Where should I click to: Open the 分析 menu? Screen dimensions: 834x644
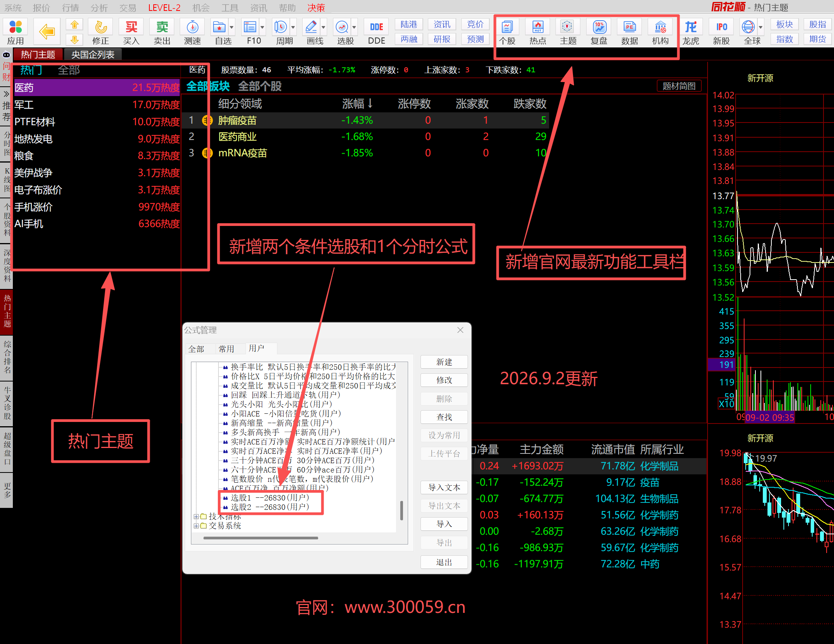[x=99, y=8]
